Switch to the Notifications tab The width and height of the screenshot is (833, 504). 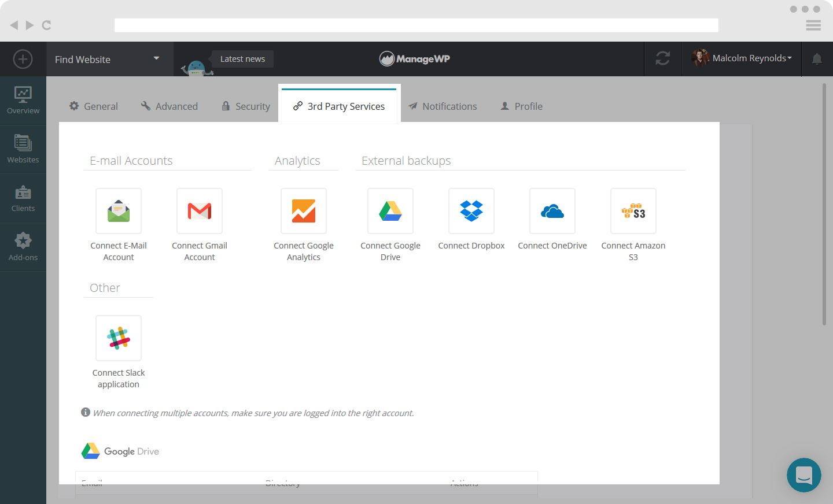[x=443, y=106]
